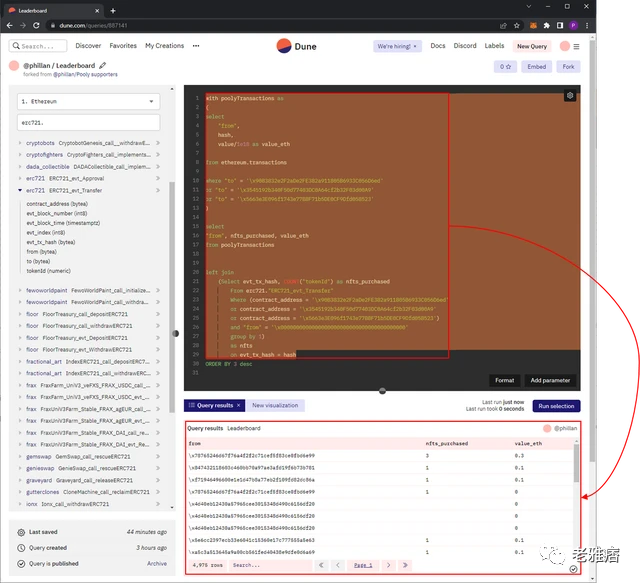Screen dimensions: 640x583
Task: Click Add parameter
Action: (x=550, y=380)
